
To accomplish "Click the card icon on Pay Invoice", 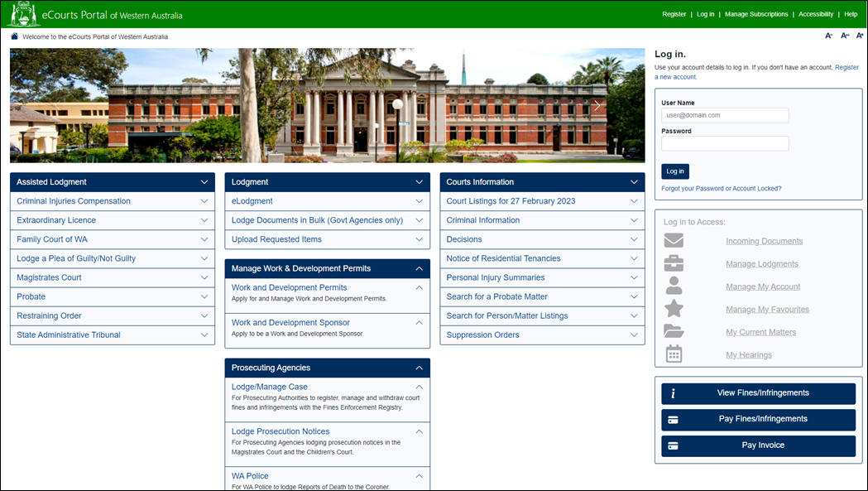I will pos(674,445).
